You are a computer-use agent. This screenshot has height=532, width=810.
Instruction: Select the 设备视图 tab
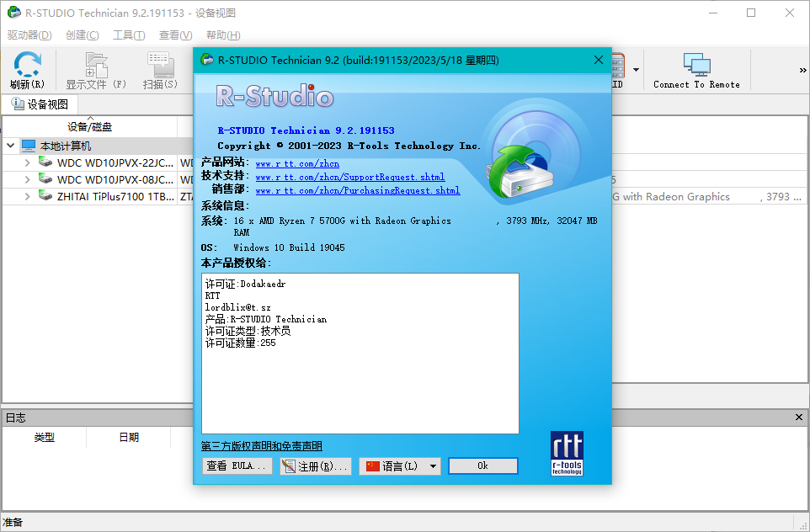point(40,104)
